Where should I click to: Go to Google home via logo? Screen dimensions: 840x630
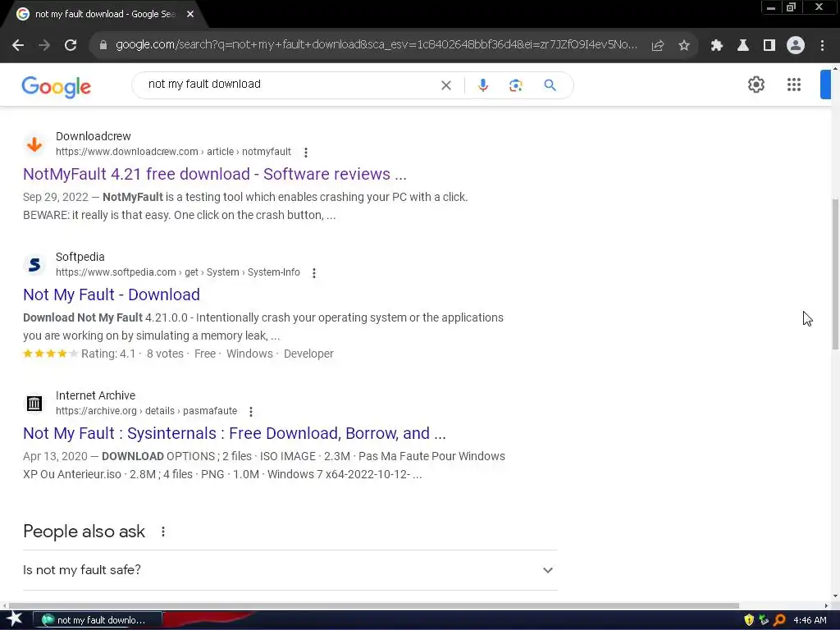(57, 87)
